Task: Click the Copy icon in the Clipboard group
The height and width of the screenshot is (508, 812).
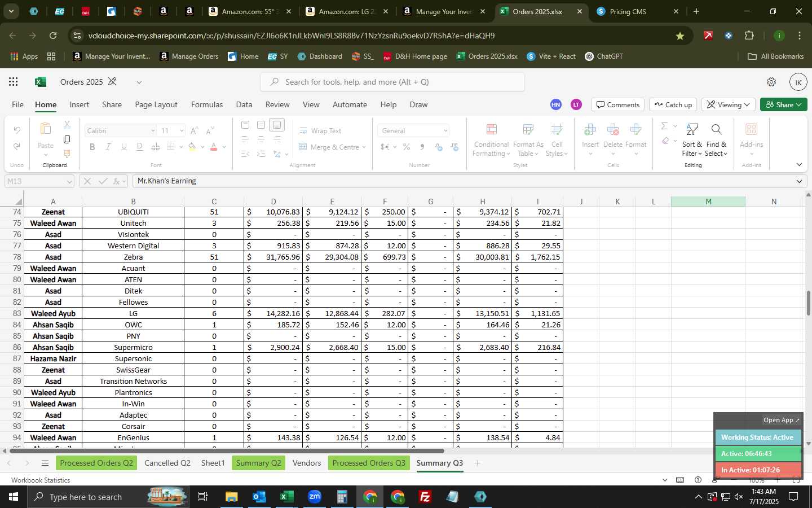Action: point(67,139)
